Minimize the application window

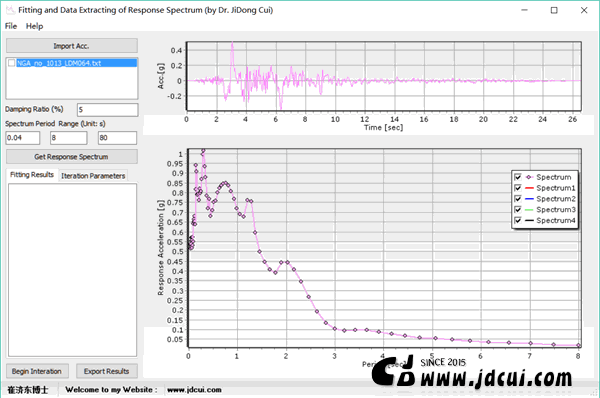click(525, 10)
